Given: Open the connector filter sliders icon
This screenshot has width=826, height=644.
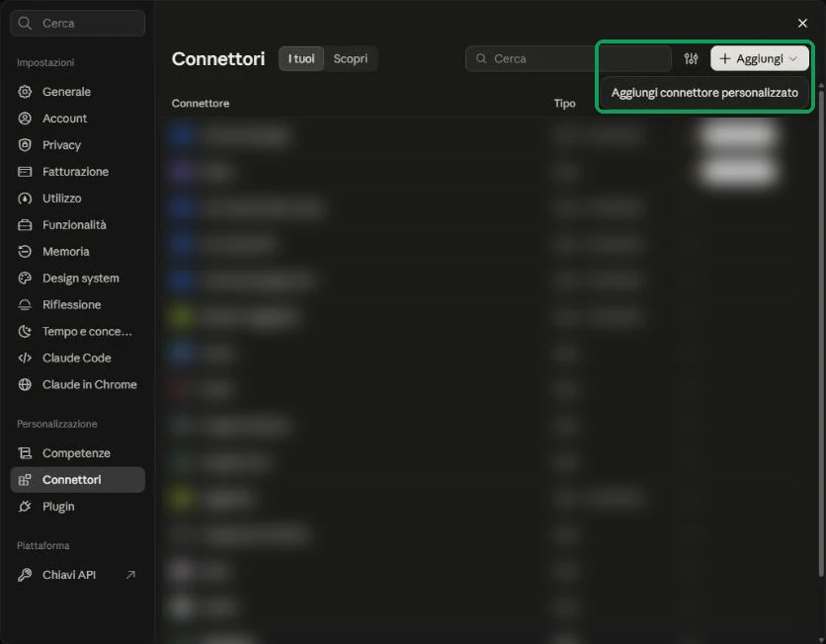Looking at the screenshot, I should point(692,58).
